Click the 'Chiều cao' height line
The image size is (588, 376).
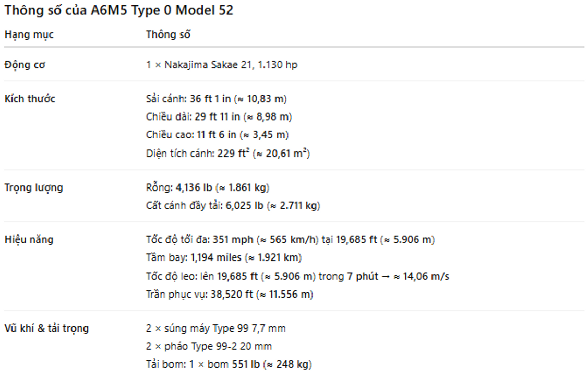pyautogui.click(x=217, y=135)
